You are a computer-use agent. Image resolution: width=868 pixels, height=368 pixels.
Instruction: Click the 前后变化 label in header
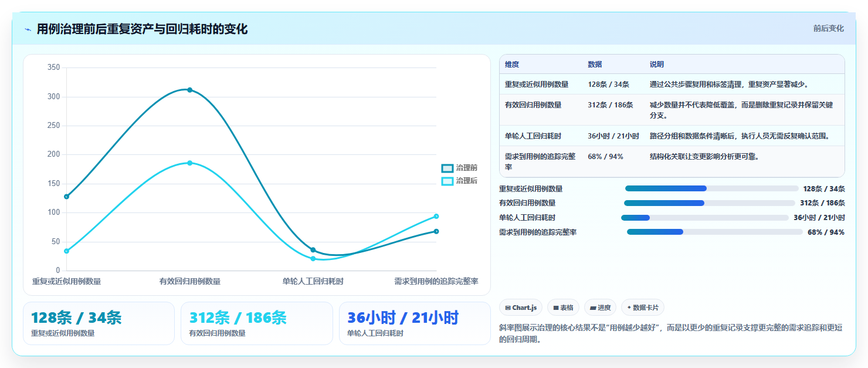tap(828, 28)
